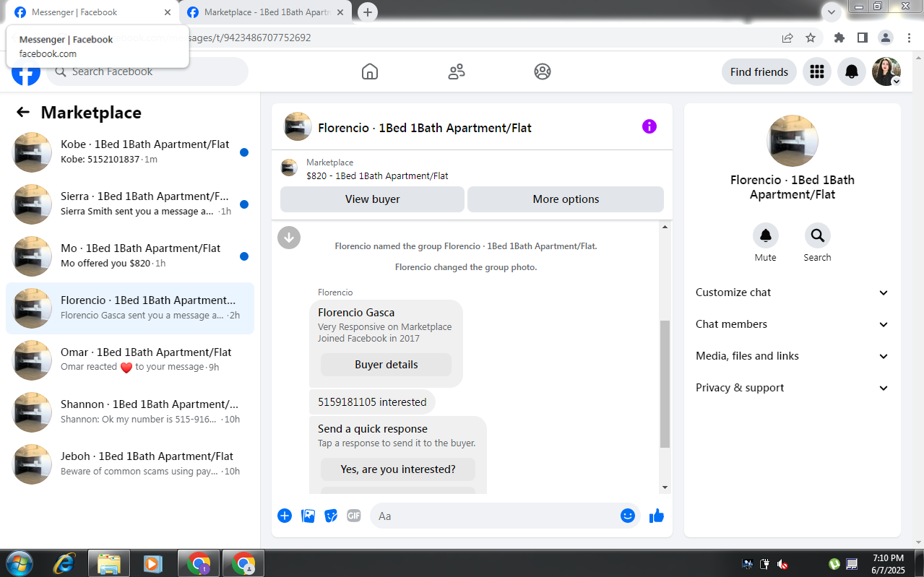Select Florencio conversation in list
This screenshot has width=924, height=577.
click(130, 308)
